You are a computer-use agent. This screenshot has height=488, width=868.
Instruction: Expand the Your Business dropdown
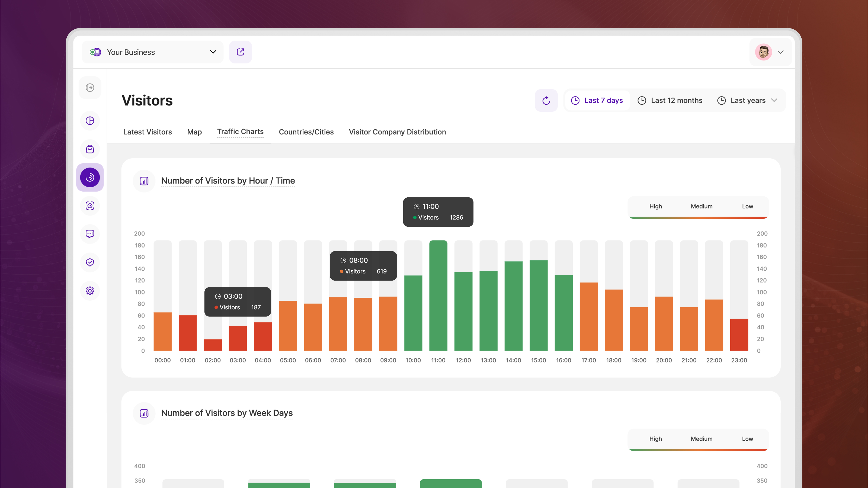213,52
